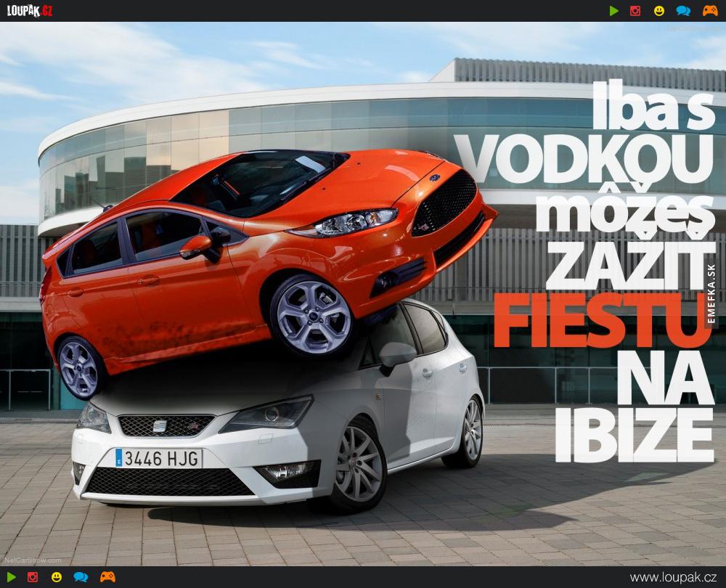Open the orange gamepad icon in top bar
This screenshot has height=588, width=726.
coord(710,11)
